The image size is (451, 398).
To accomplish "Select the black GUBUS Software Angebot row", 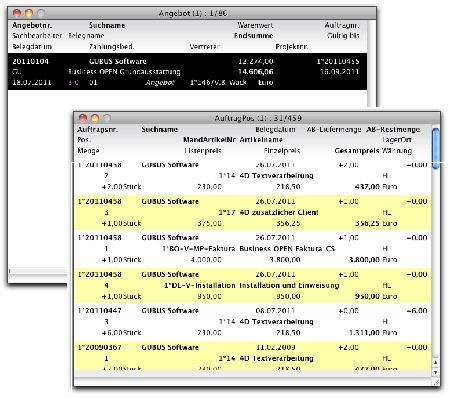I will [x=187, y=71].
